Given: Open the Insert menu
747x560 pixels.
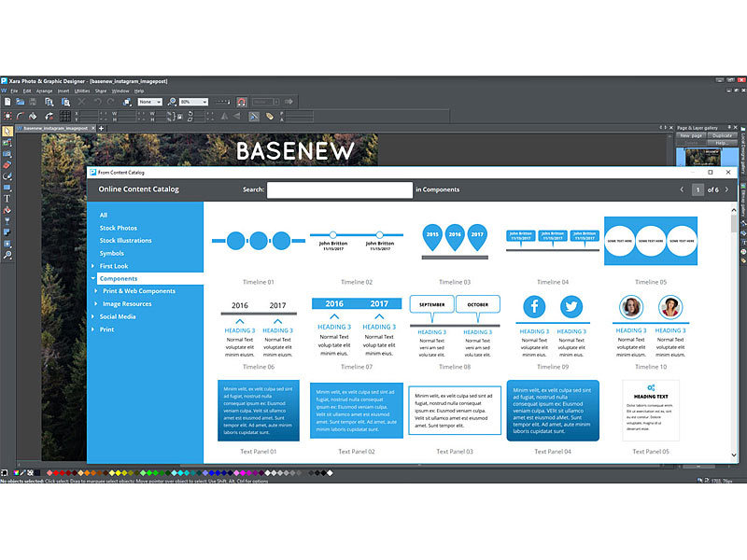Looking at the screenshot, I should pyautogui.click(x=63, y=91).
